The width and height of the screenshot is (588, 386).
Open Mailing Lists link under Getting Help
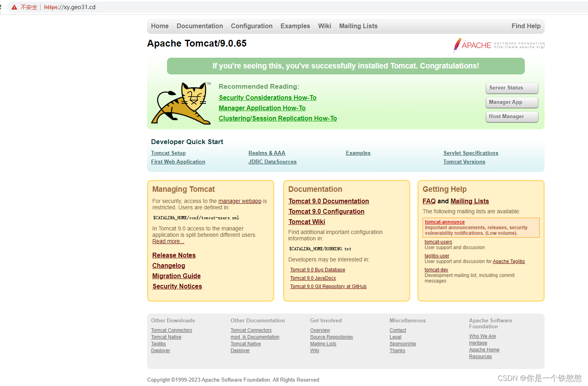coord(470,201)
